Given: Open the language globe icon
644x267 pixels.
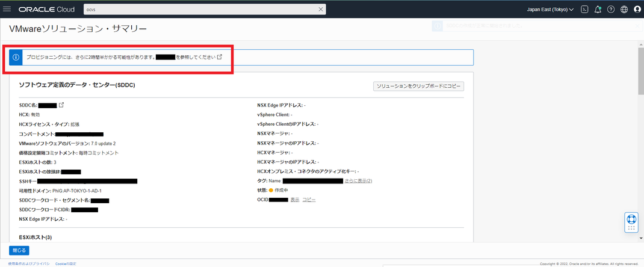Looking at the screenshot, I should pos(624,10).
